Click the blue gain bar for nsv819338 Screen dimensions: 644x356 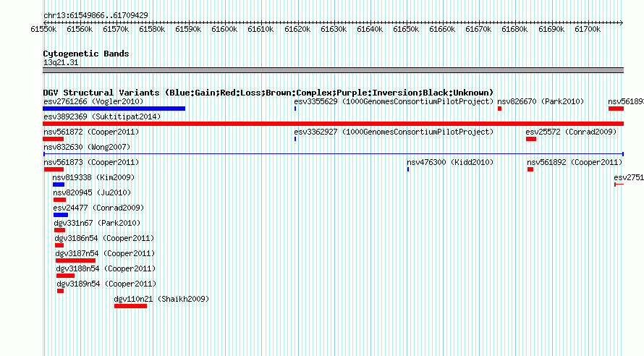[59, 185]
